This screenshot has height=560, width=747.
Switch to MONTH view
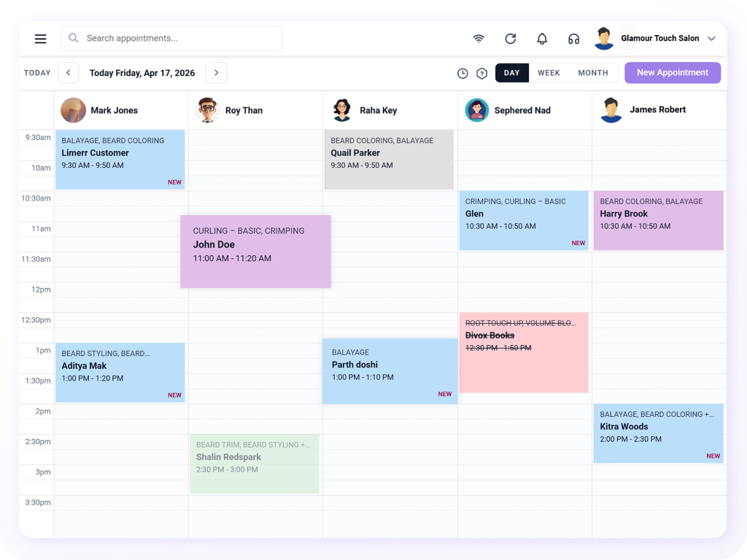(x=593, y=73)
